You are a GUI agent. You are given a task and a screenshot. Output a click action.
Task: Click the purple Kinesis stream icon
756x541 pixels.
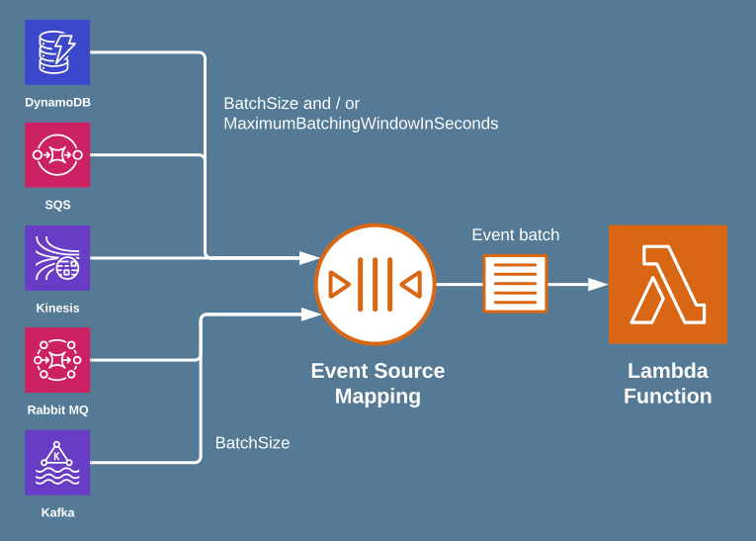[57, 258]
